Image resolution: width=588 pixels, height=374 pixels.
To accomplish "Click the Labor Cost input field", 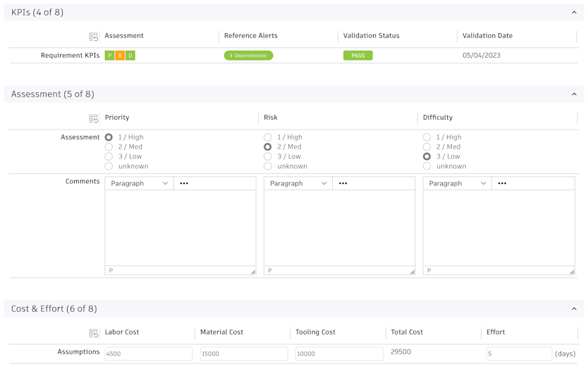I will (x=148, y=354).
